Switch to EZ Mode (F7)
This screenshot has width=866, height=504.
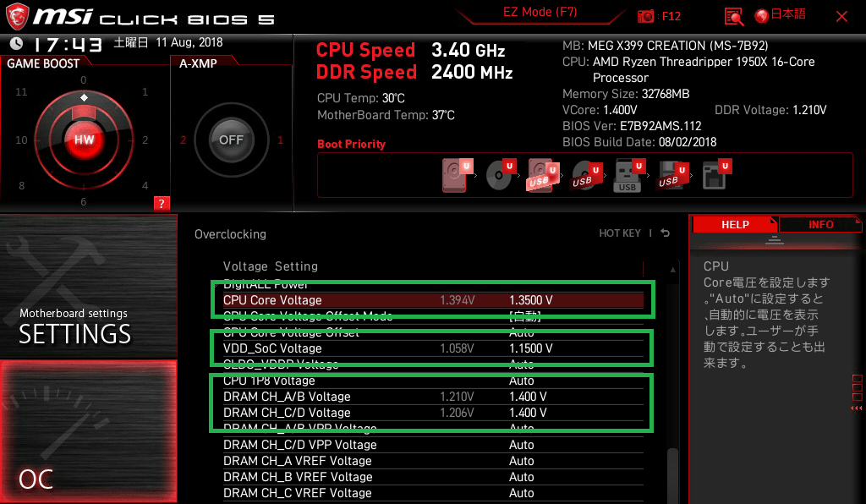[540, 12]
